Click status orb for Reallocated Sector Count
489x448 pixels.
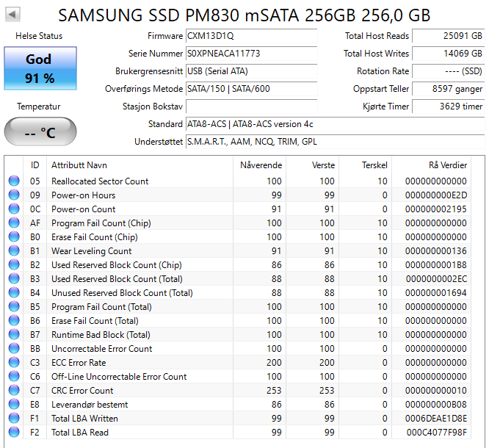click(x=14, y=181)
